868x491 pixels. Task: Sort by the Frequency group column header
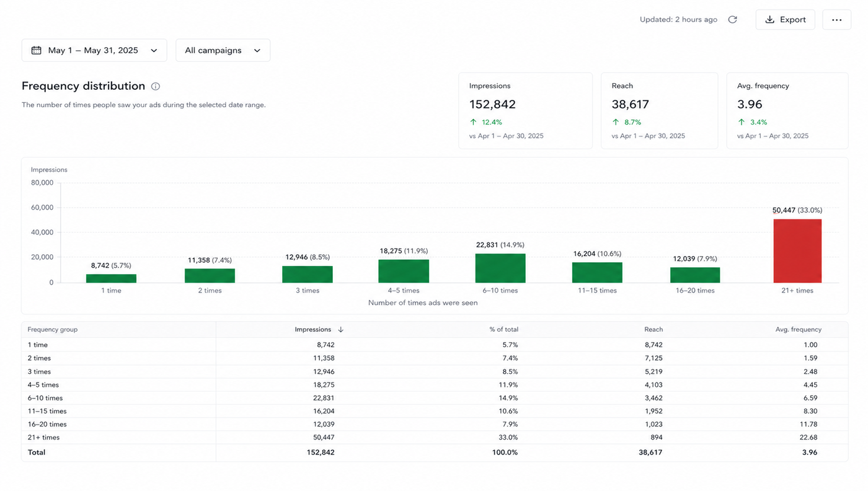(x=53, y=330)
